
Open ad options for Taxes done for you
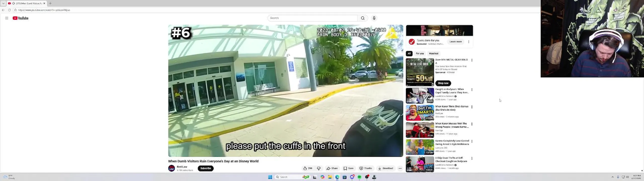point(469,42)
